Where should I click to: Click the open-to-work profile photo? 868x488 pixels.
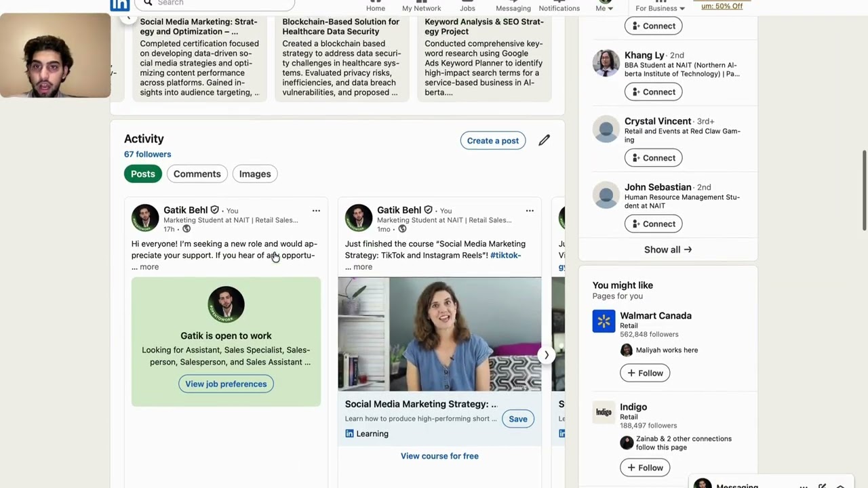(226, 305)
